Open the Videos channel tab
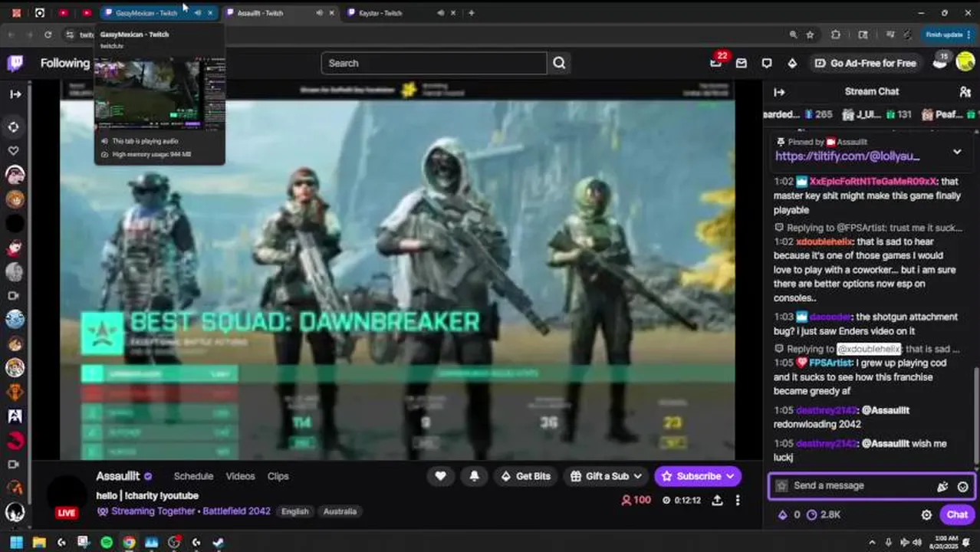Viewport: 980px width, 552px height. pyautogui.click(x=240, y=476)
